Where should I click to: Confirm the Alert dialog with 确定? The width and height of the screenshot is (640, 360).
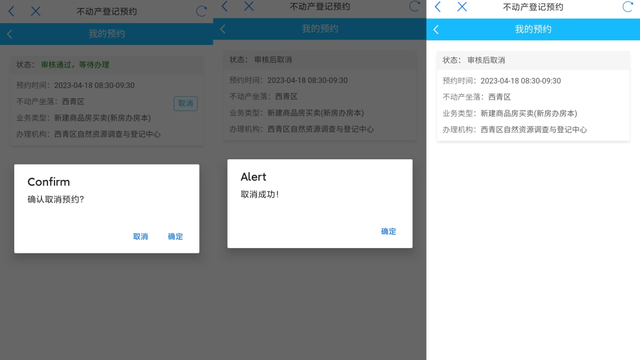(388, 231)
